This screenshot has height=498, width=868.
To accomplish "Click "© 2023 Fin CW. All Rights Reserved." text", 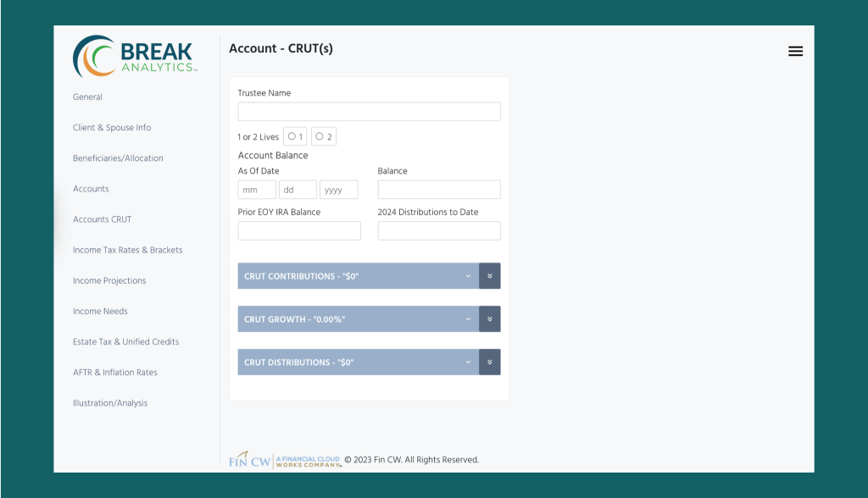I will [x=411, y=460].
